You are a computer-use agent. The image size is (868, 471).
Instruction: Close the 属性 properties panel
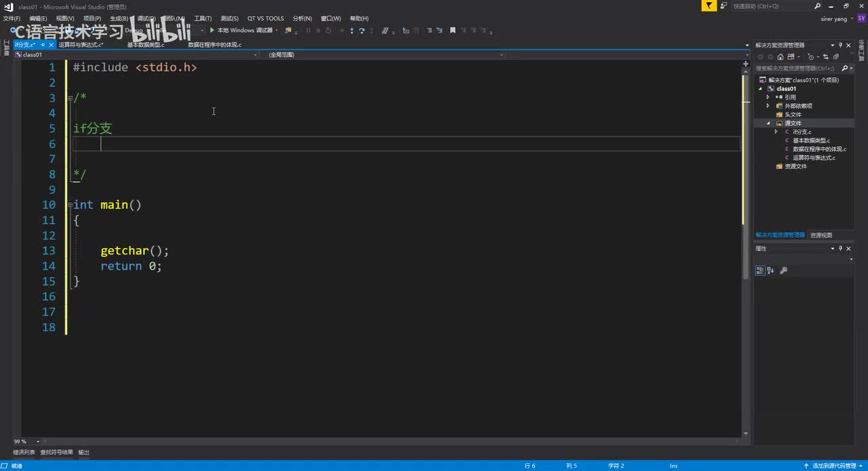pyautogui.click(x=848, y=248)
